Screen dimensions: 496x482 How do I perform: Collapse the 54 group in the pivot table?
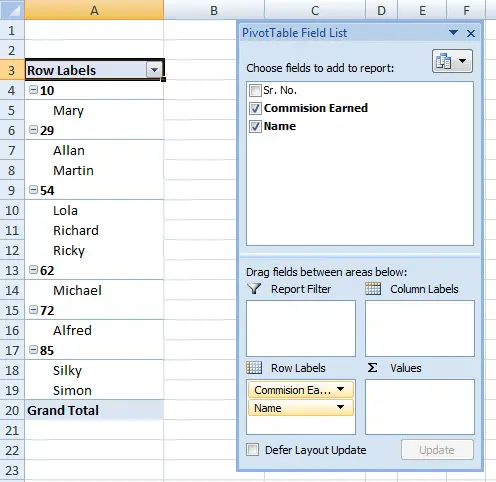[x=33, y=190]
